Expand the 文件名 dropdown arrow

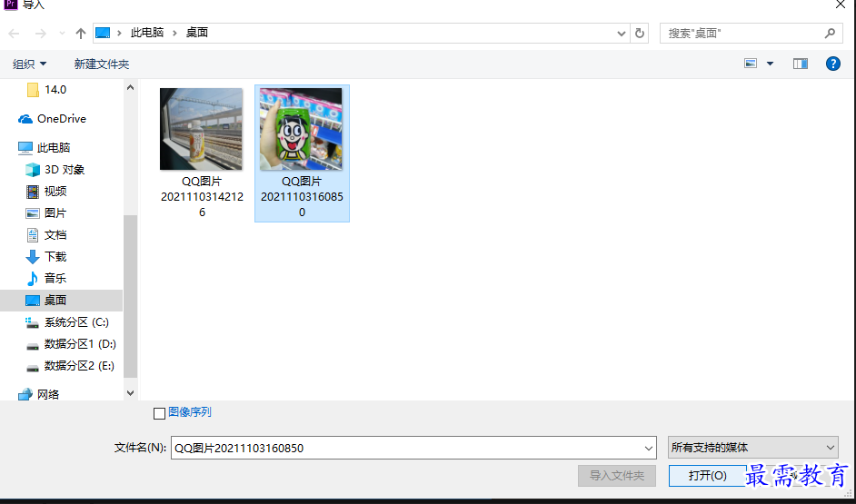(x=649, y=449)
